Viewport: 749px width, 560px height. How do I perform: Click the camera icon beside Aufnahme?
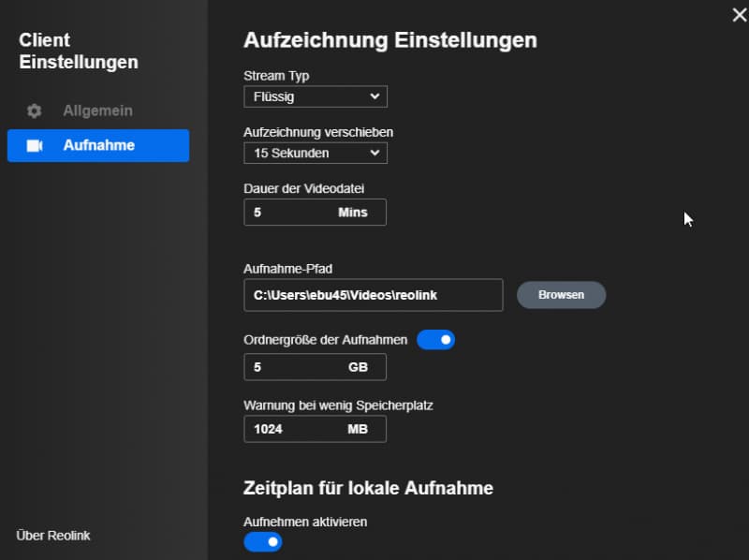click(35, 146)
